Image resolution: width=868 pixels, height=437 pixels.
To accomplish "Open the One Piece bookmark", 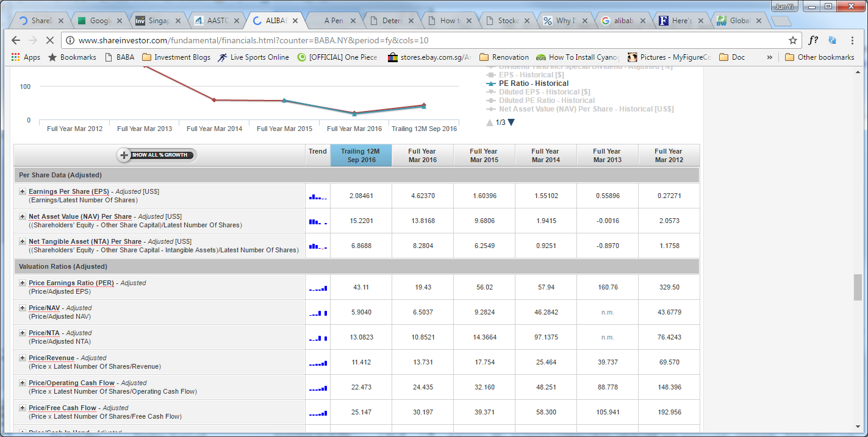I will (x=338, y=57).
